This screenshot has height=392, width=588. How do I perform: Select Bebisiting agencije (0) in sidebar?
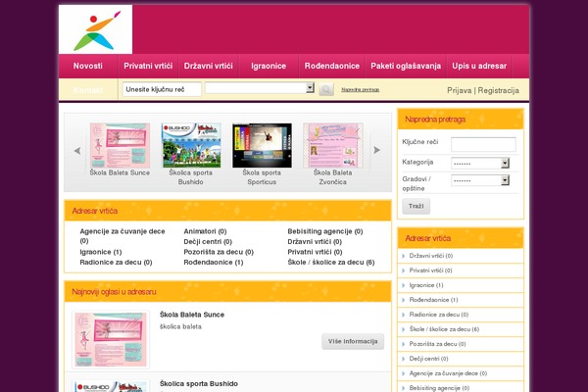pyautogui.click(x=439, y=388)
